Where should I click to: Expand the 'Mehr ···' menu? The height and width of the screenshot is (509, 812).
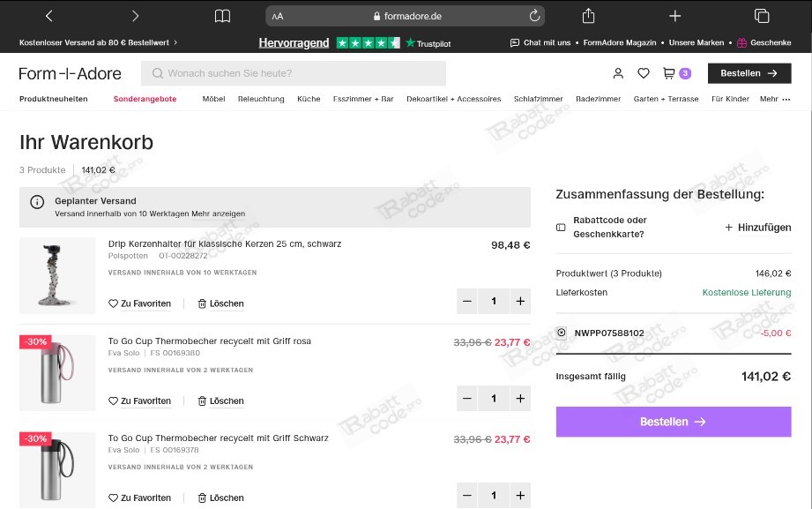point(775,99)
